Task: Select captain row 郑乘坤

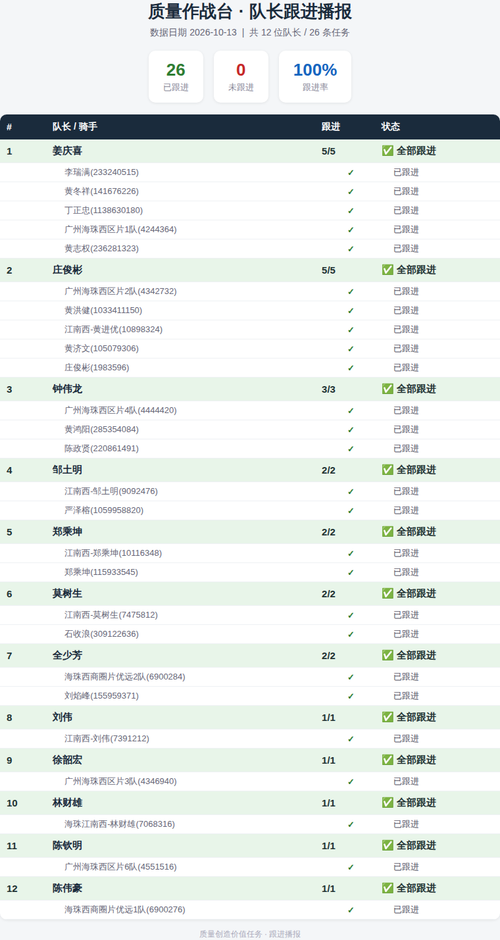Action: click(x=250, y=532)
